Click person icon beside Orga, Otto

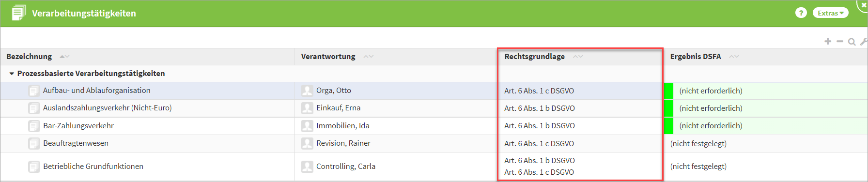[307, 91]
